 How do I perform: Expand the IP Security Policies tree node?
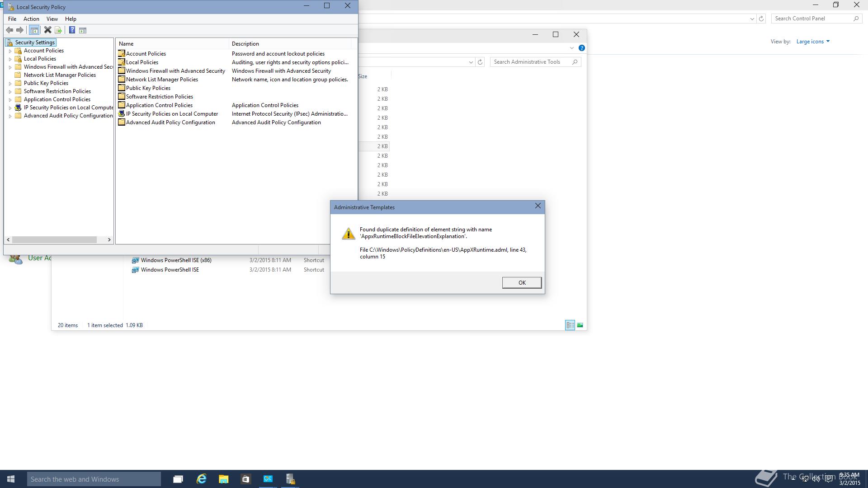point(10,108)
